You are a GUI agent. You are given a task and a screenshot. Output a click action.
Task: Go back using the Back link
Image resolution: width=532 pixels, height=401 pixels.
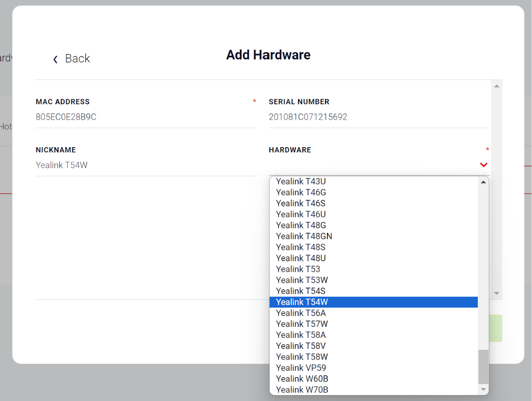pyautogui.click(x=77, y=58)
